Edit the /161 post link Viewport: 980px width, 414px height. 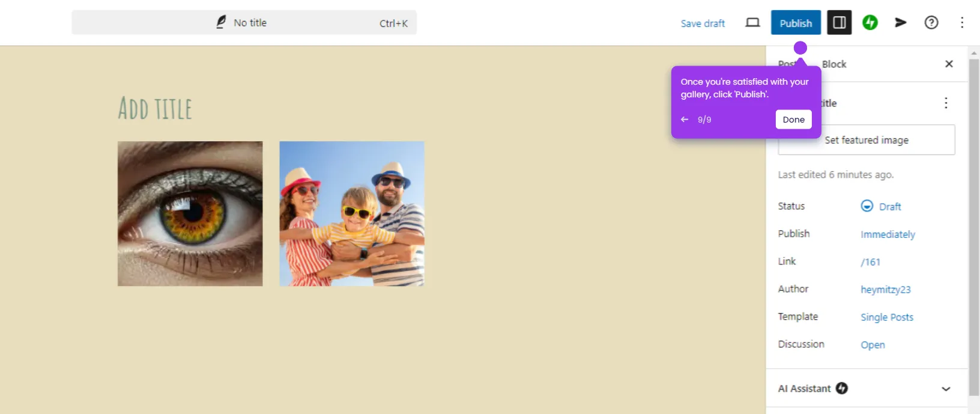click(870, 262)
